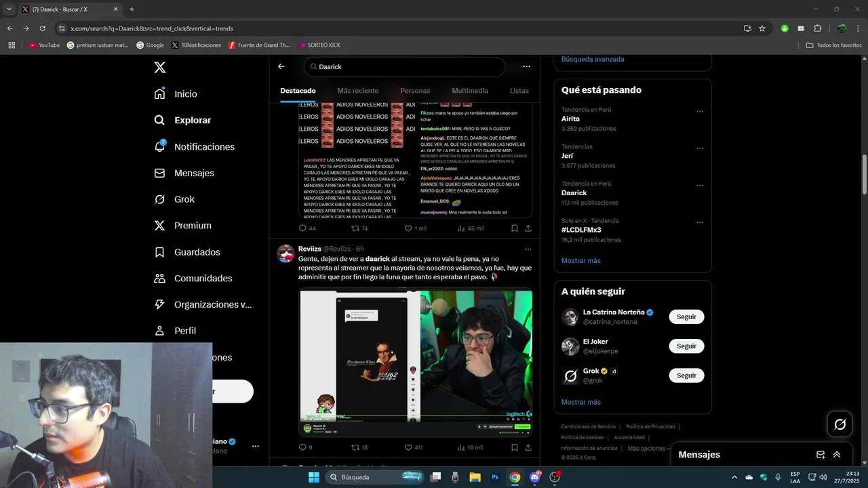Open options for the Airita trend

click(700, 111)
